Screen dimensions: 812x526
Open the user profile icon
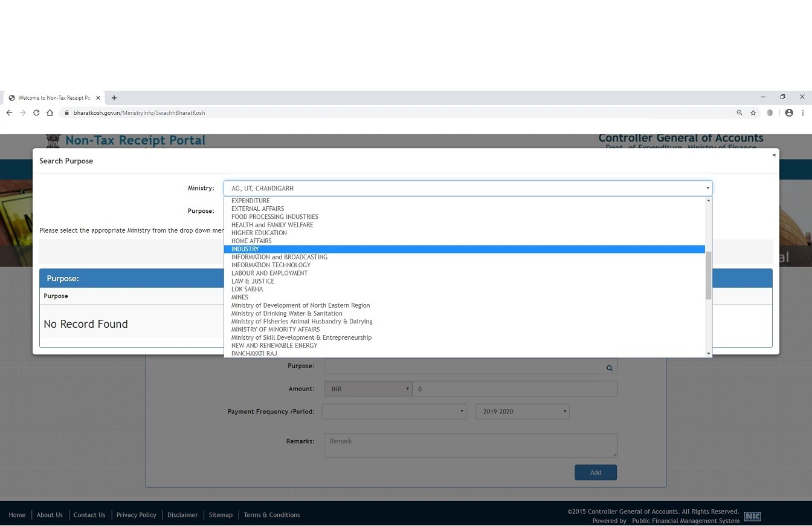pyautogui.click(x=788, y=113)
